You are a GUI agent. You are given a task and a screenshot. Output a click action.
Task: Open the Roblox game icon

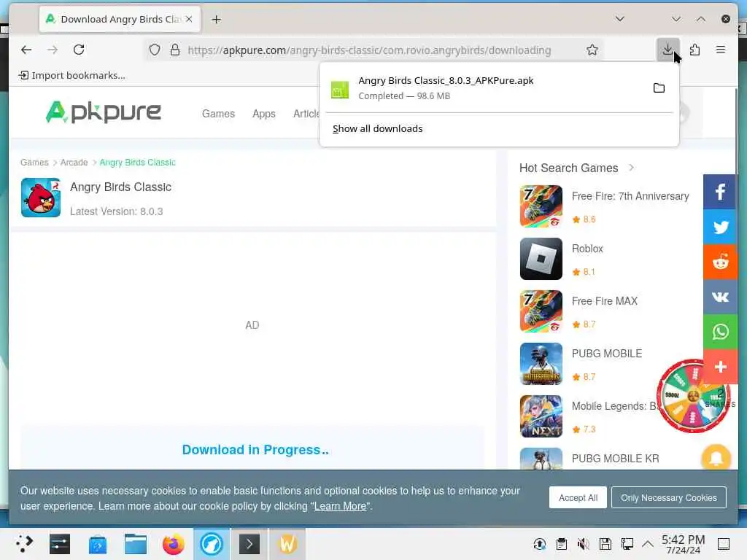point(541,259)
